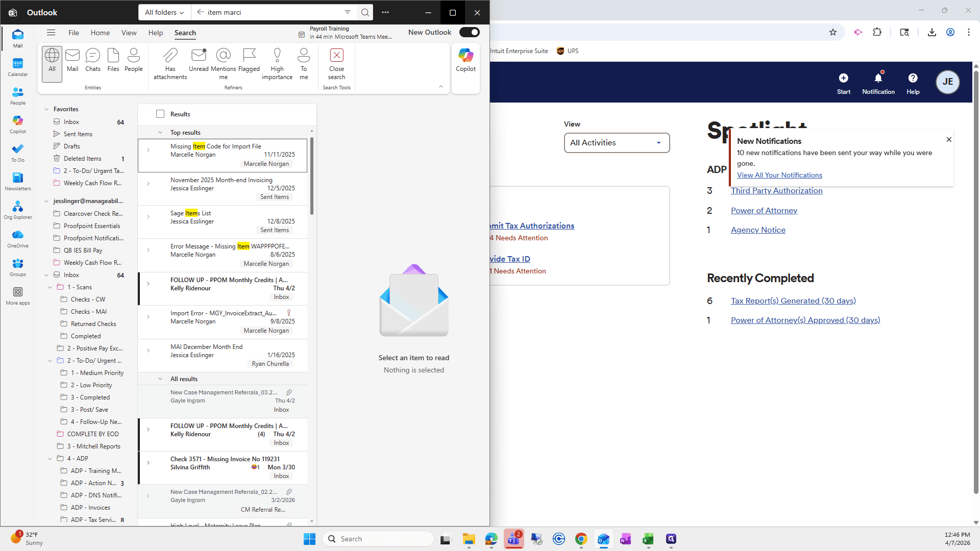
Task: Click the Agency Notice link
Action: [x=758, y=230]
